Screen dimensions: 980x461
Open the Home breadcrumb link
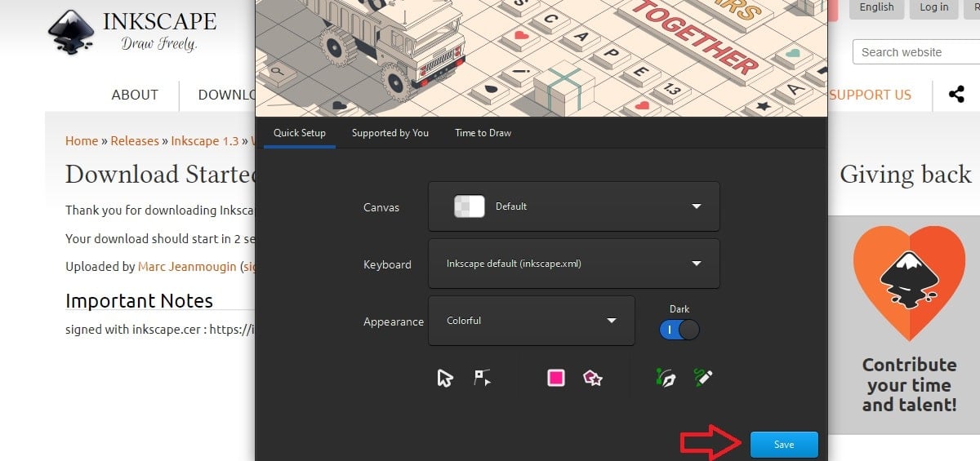[x=82, y=140]
